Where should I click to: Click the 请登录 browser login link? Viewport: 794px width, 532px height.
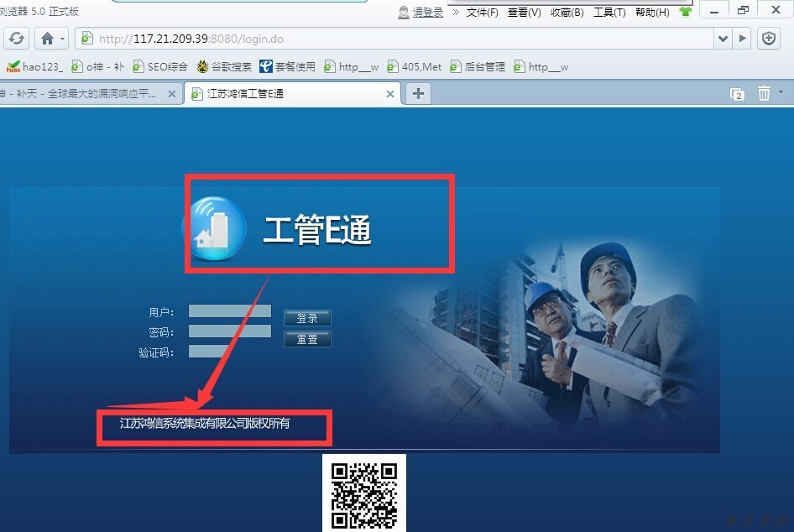tap(428, 12)
